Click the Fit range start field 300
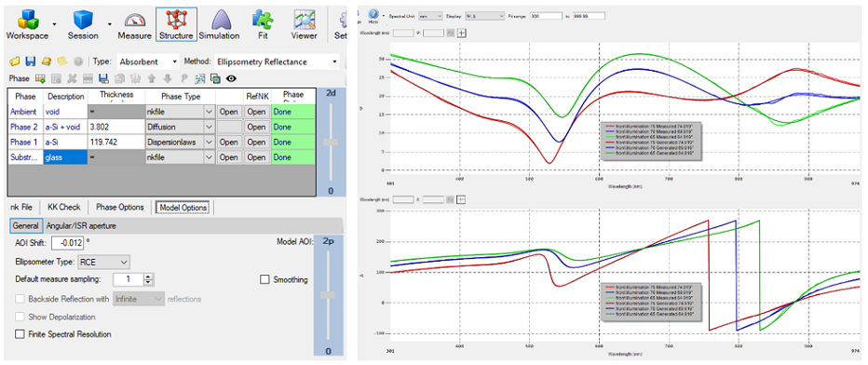 [547, 16]
